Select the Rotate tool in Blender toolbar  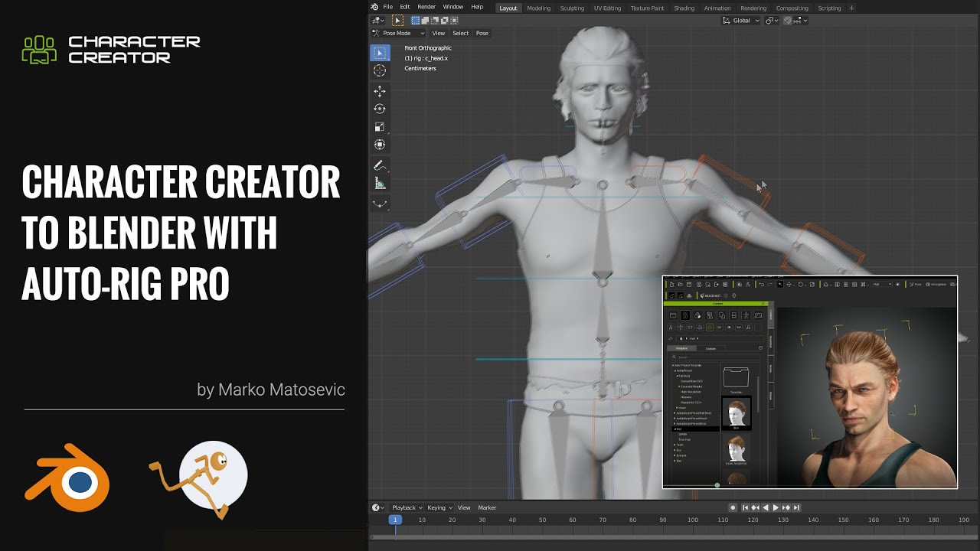(x=380, y=109)
